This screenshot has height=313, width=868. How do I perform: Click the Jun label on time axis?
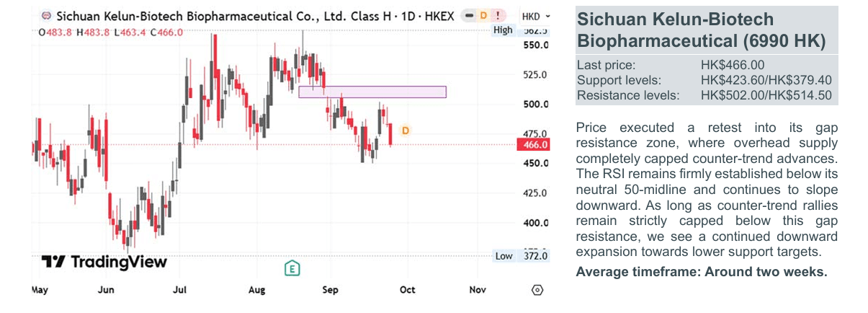(106, 290)
